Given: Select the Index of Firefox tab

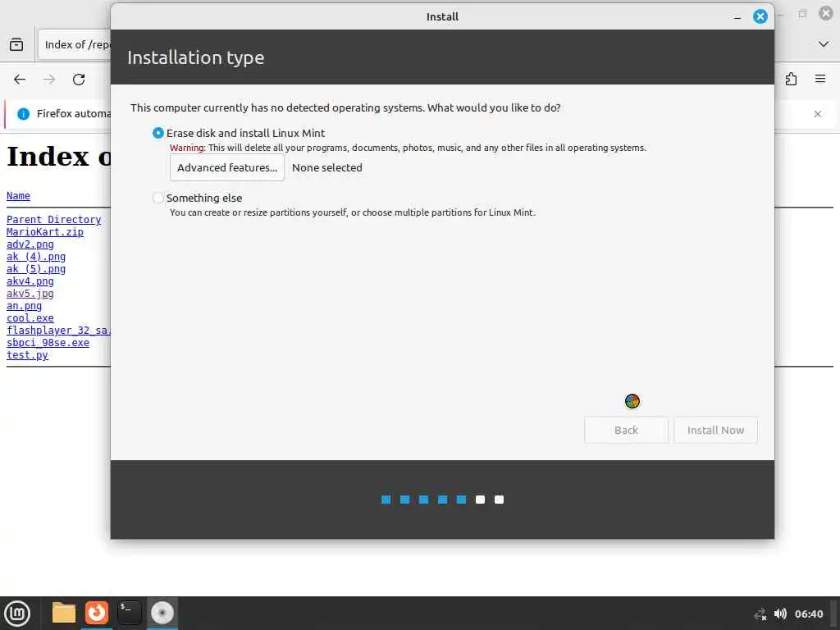Looking at the screenshot, I should point(74,44).
